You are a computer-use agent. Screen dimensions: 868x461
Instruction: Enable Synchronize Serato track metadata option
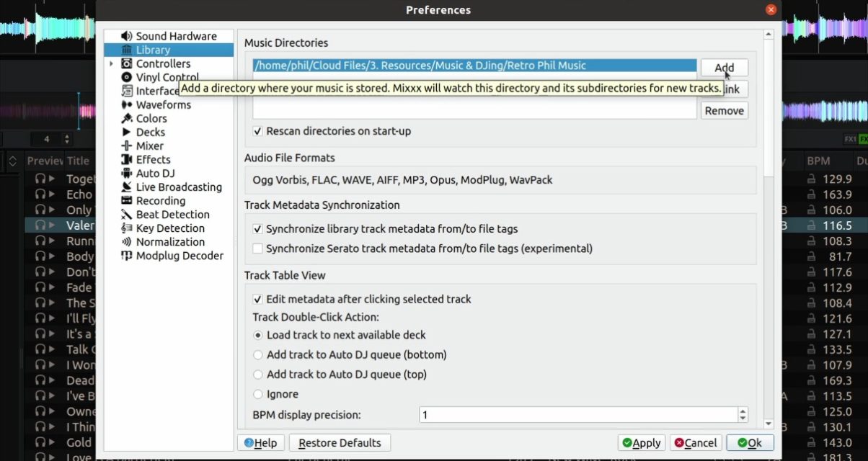tap(257, 249)
